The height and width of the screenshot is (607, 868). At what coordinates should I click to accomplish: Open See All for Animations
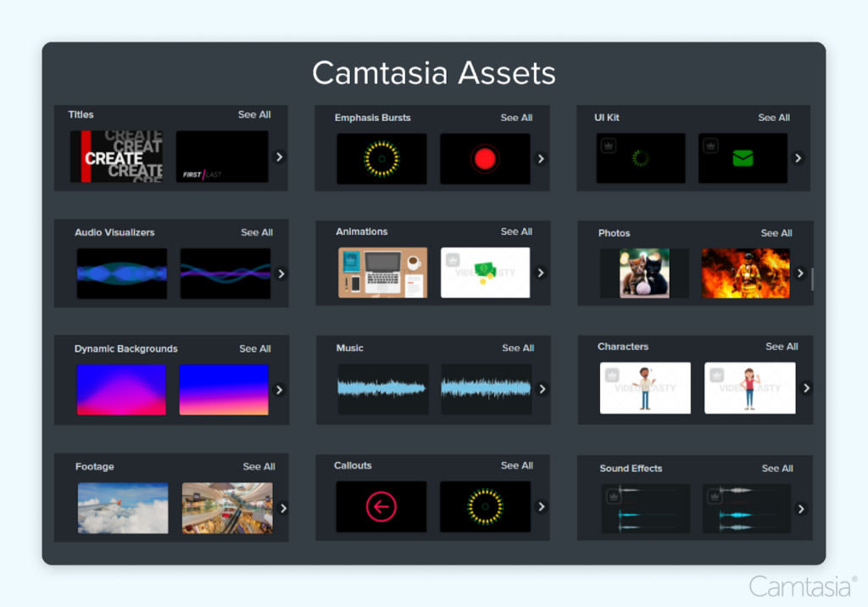516,231
